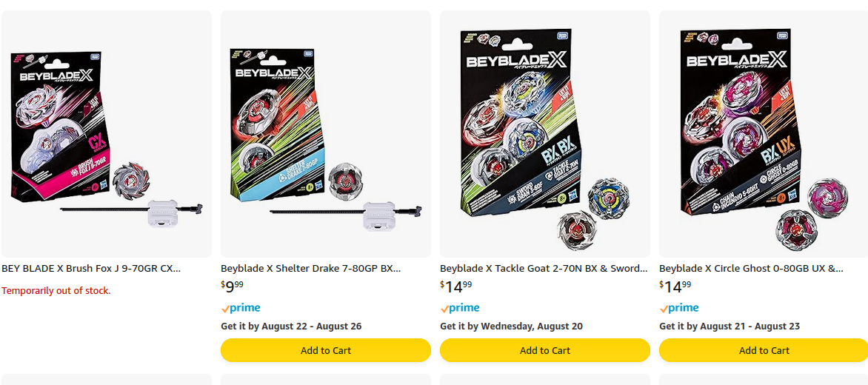Click the Tackle Goat delivery date 'Wednesday, August 20'
Viewport: 868px width, 385px height.
[532, 327]
